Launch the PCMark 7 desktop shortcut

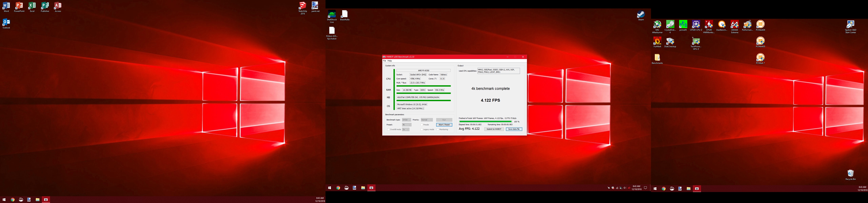761,59
